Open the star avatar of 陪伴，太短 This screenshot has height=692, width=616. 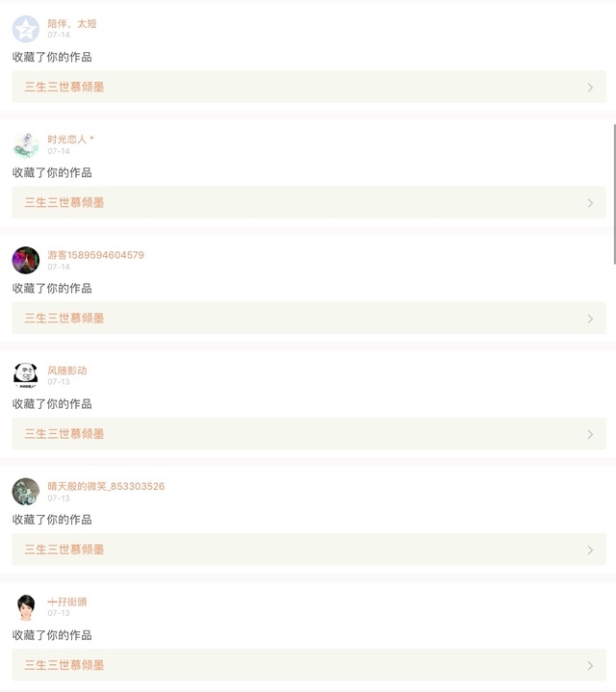pyautogui.click(x=26, y=29)
